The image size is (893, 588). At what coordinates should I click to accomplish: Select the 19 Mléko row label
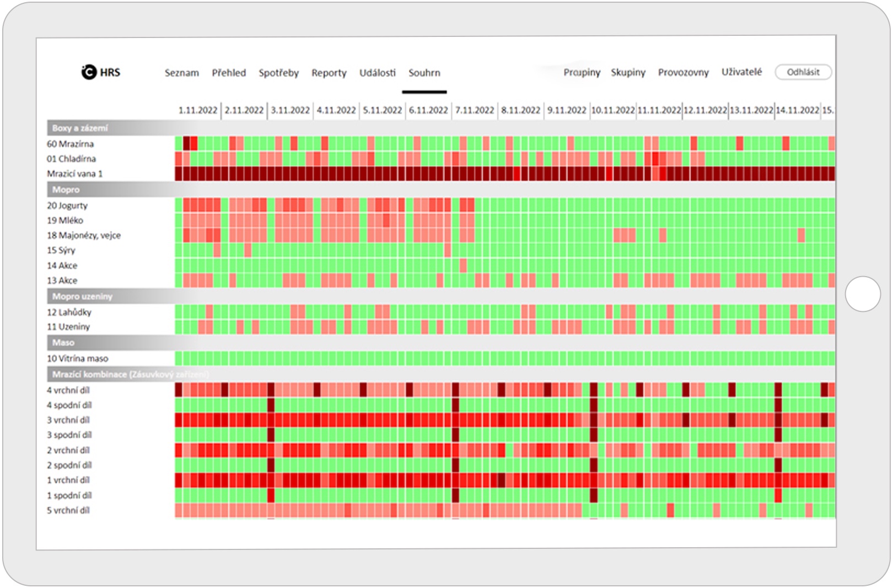click(64, 220)
